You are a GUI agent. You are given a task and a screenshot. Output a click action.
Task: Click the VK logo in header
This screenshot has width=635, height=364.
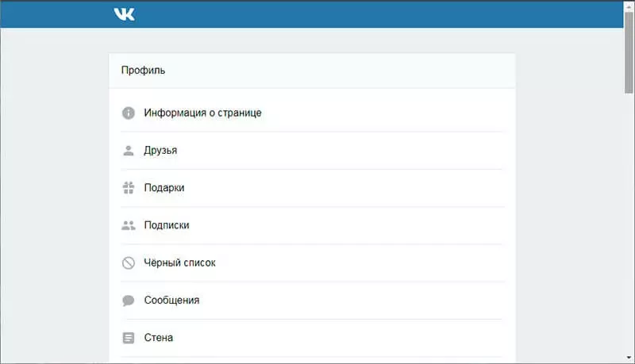(x=124, y=14)
